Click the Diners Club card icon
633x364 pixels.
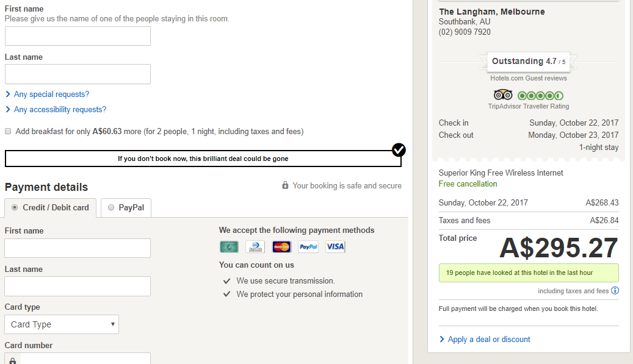coord(255,247)
